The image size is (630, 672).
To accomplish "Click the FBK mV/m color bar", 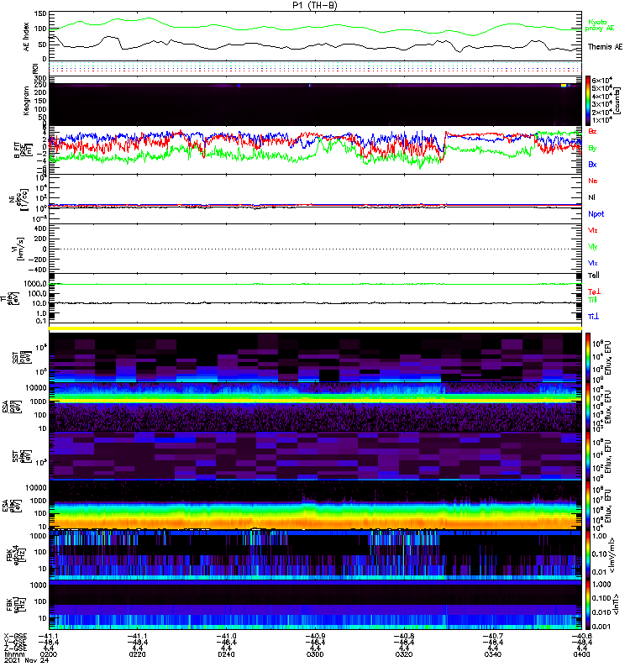I will [x=588, y=556].
